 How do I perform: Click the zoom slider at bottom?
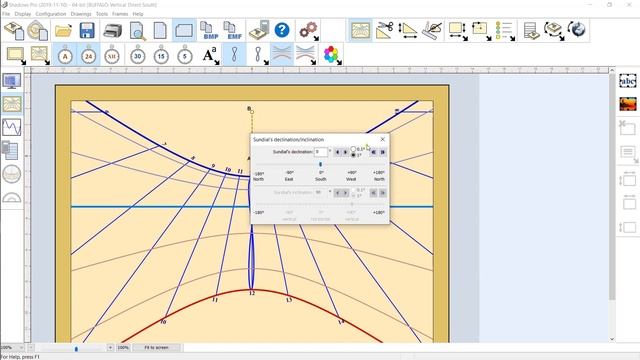pos(76,349)
